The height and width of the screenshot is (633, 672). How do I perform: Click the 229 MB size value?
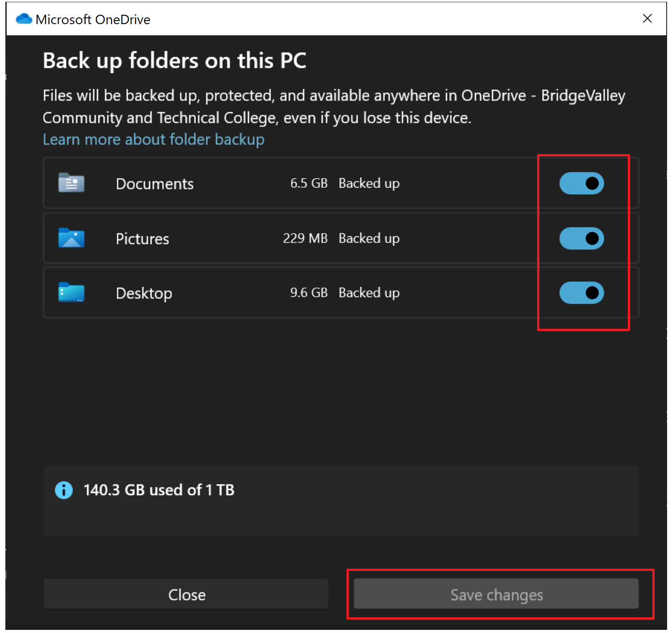(305, 238)
